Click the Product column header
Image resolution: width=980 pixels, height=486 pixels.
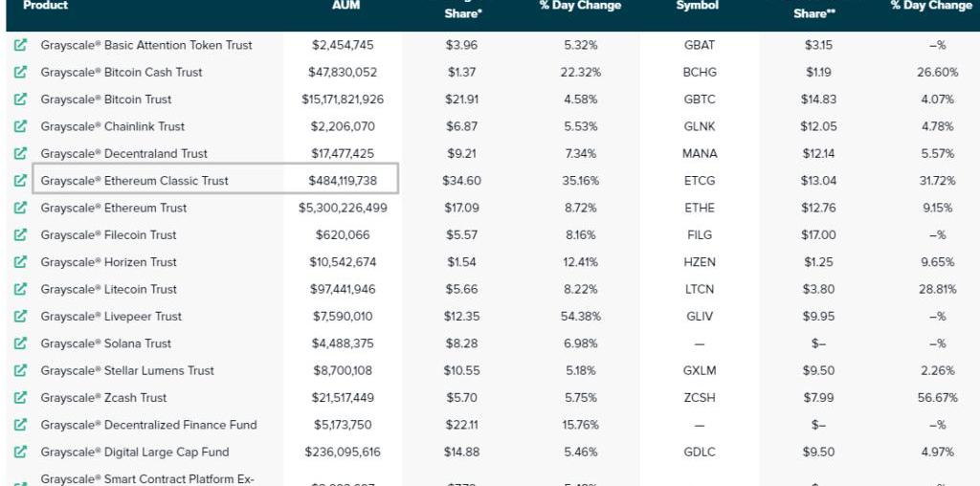[x=45, y=6]
